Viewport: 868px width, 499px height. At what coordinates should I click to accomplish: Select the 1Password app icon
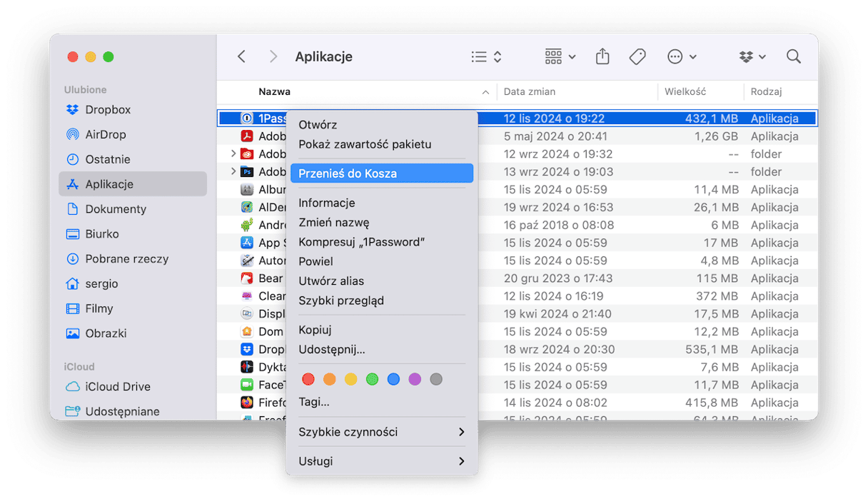(x=247, y=119)
